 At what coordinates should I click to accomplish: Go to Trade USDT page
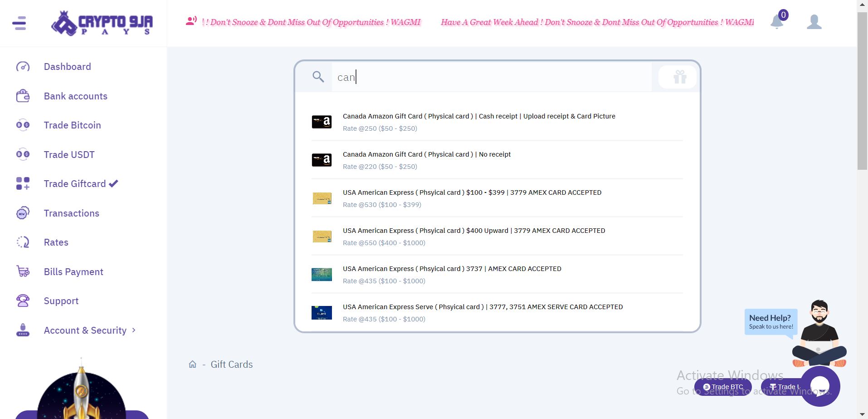[x=69, y=154]
